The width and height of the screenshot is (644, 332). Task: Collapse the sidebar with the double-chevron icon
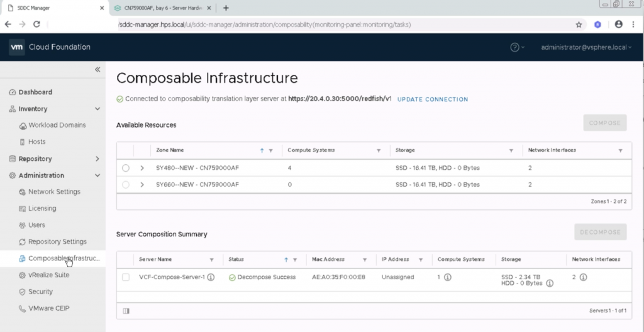click(97, 69)
